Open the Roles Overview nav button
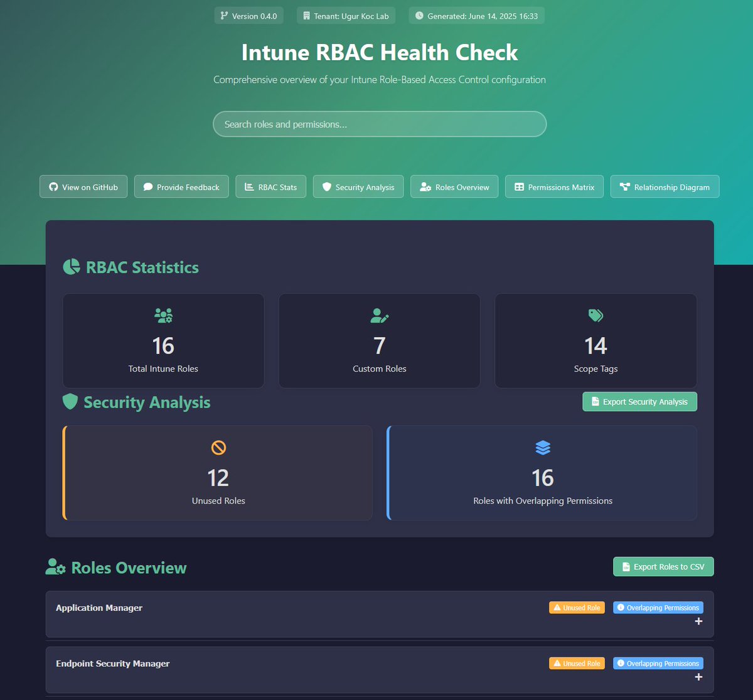 (454, 186)
